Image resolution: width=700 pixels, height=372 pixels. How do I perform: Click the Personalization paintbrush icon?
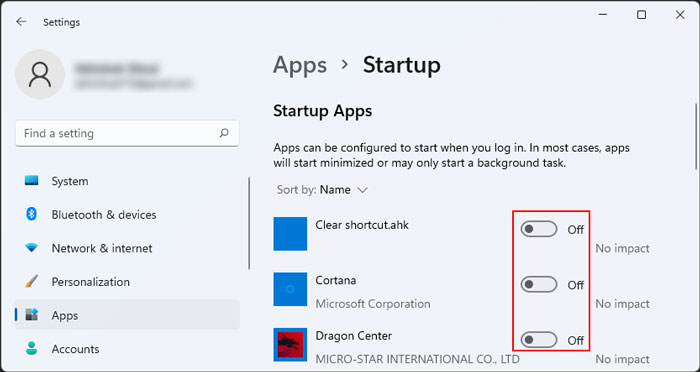[x=32, y=281]
